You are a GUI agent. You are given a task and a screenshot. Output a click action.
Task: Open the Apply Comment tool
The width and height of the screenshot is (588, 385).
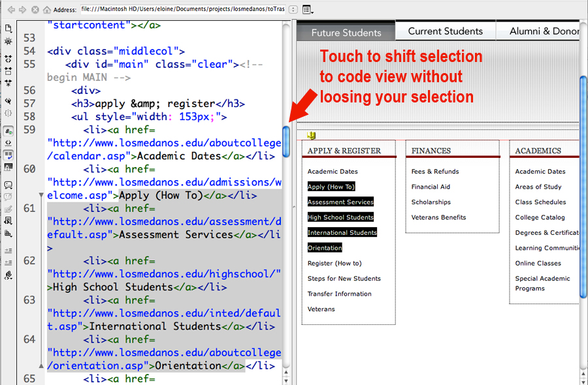pyautogui.click(x=8, y=185)
